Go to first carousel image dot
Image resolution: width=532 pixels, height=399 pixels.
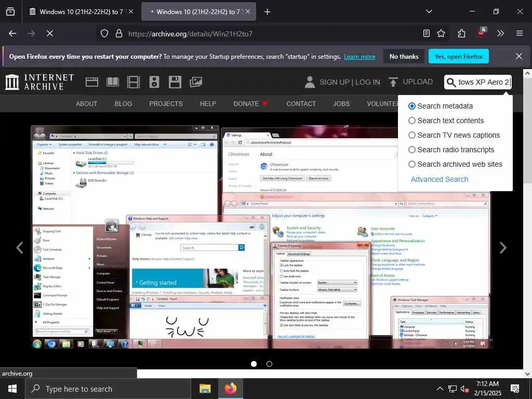click(254, 364)
